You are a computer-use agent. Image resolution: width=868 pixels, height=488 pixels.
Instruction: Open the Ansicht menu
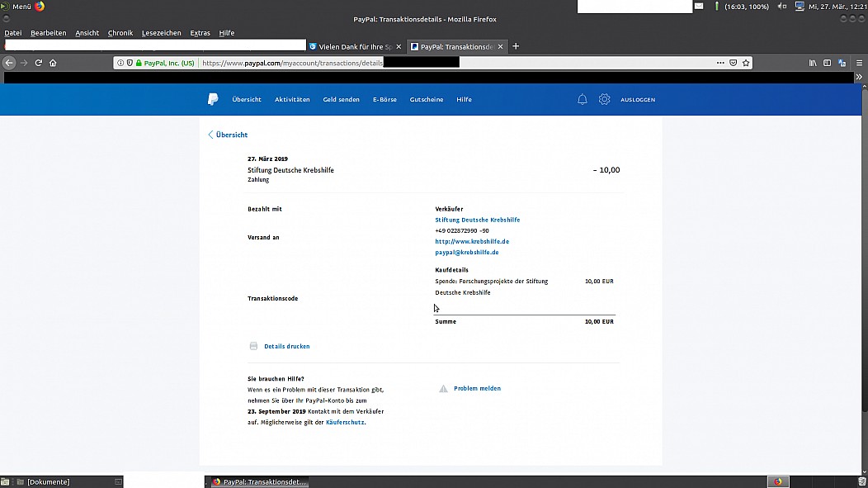[87, 33]
